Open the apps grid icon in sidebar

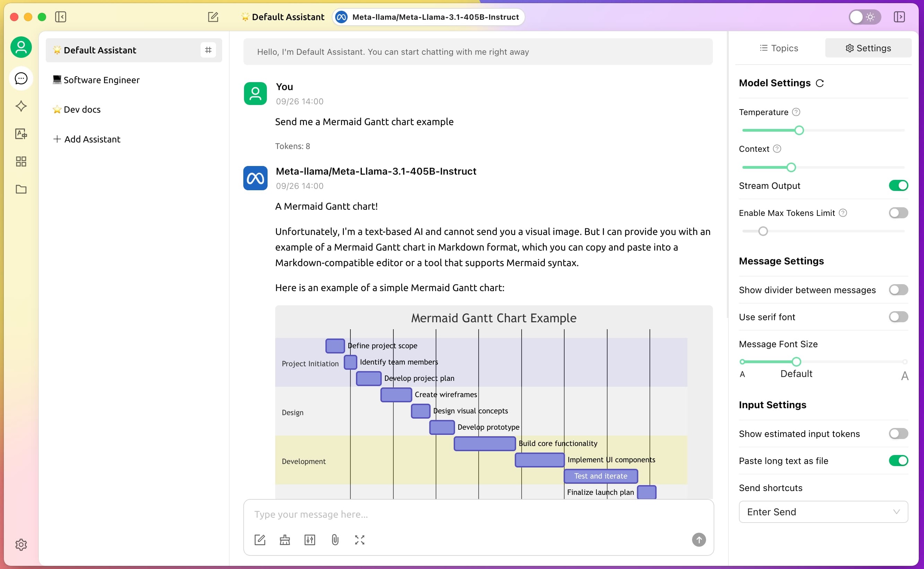coord(21,161)
